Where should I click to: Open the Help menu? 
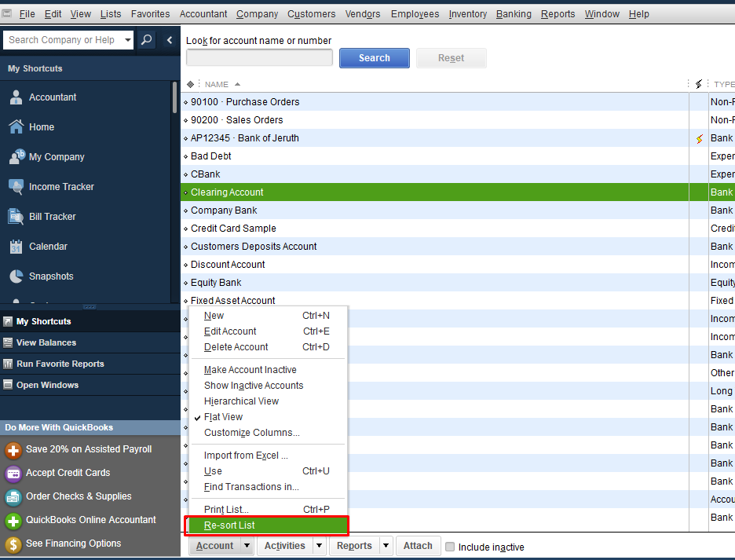[x=638, y=14]
